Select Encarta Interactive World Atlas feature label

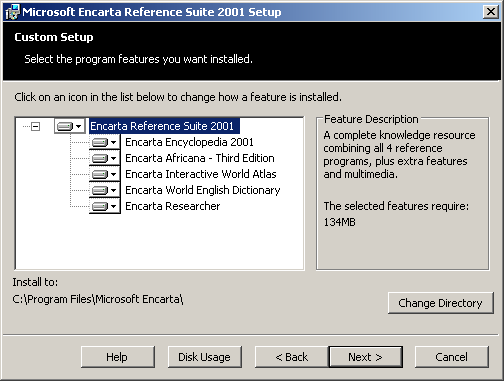201,174
